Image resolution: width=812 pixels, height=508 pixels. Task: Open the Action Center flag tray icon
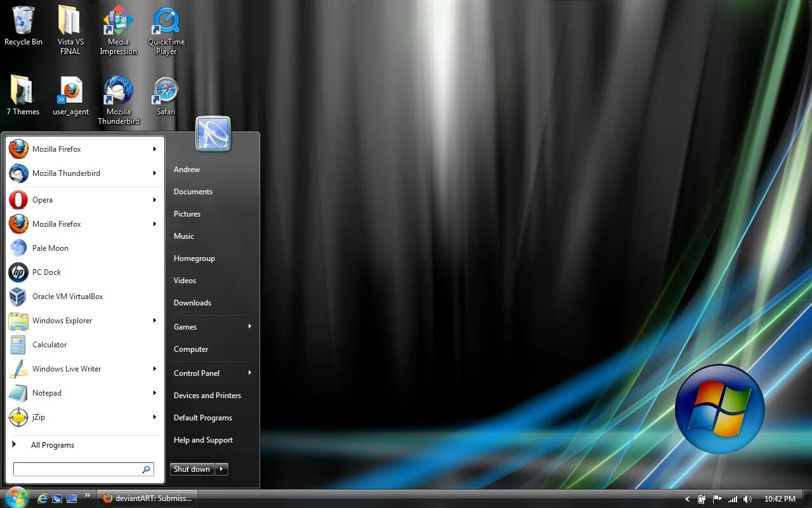(x=717, y=499)
